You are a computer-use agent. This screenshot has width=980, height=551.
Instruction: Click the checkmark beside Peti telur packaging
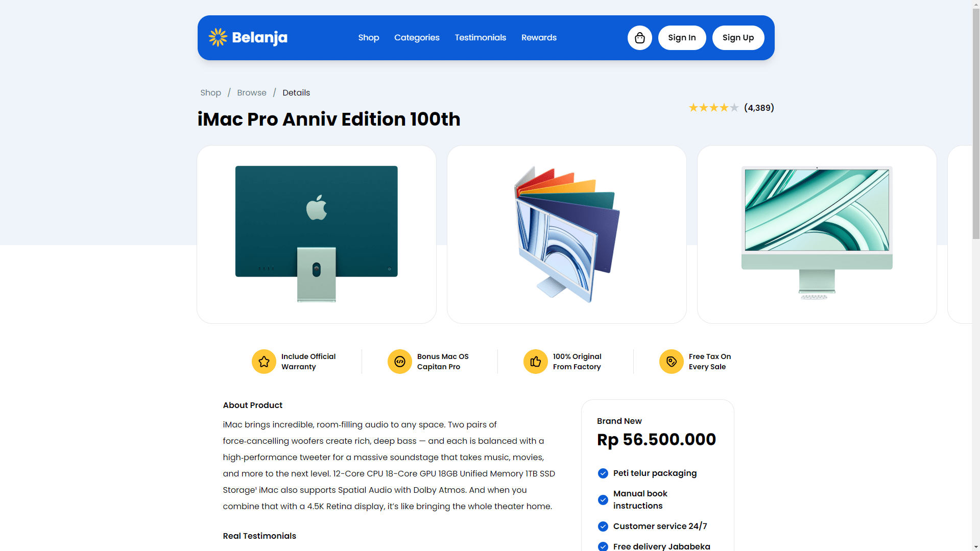(603, 473)
